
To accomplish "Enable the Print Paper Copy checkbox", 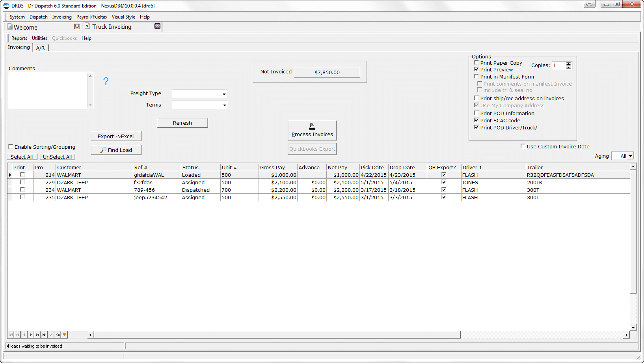I will pyautogui.click(x=476, y=62).
